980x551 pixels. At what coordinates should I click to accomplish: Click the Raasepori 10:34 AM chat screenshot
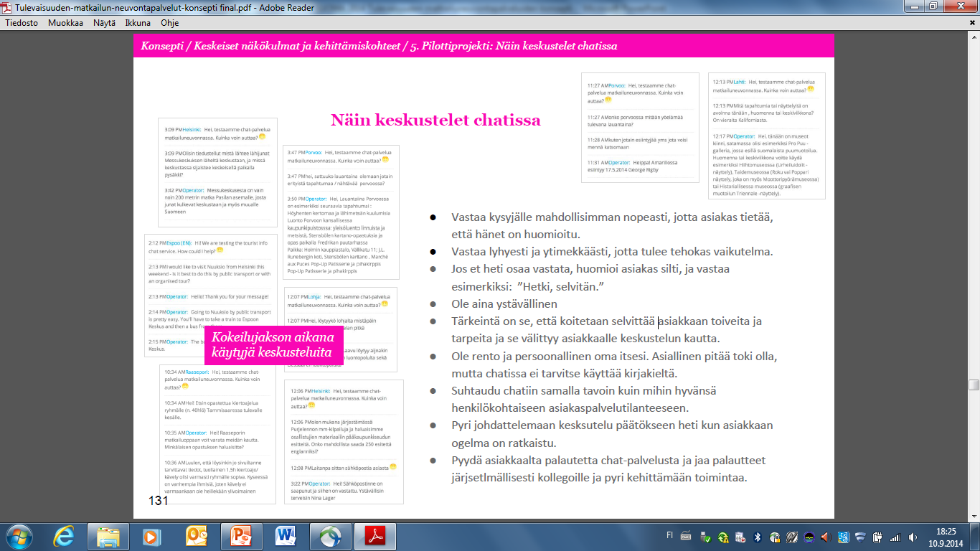pyautogui.click(x=218, y=434)
